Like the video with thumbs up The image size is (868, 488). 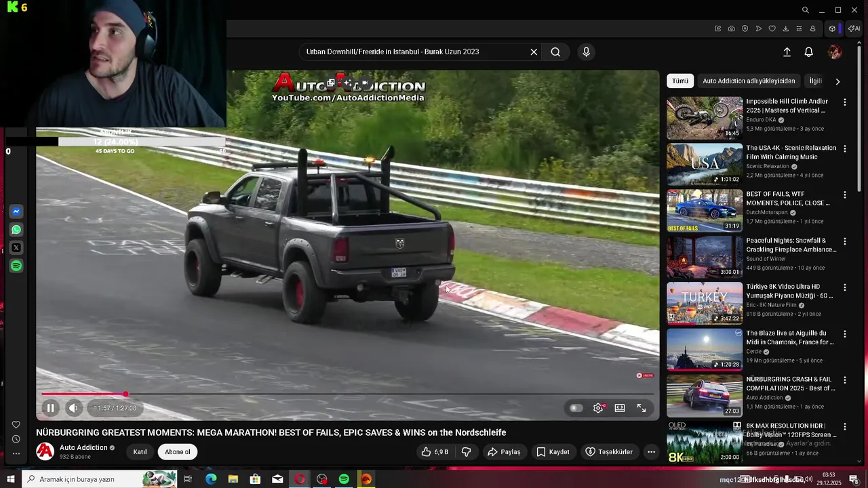(x=435, y=452)
